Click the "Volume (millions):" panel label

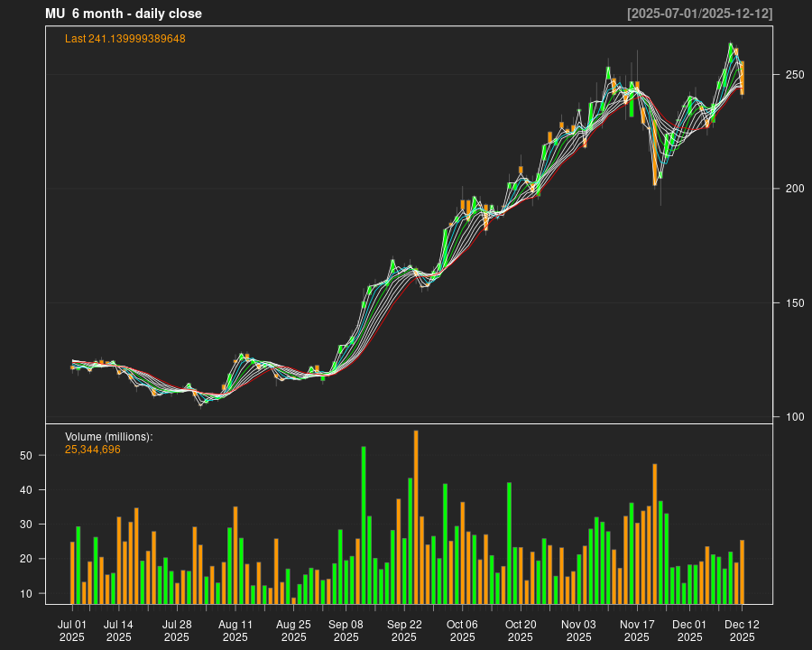[108, 437]
